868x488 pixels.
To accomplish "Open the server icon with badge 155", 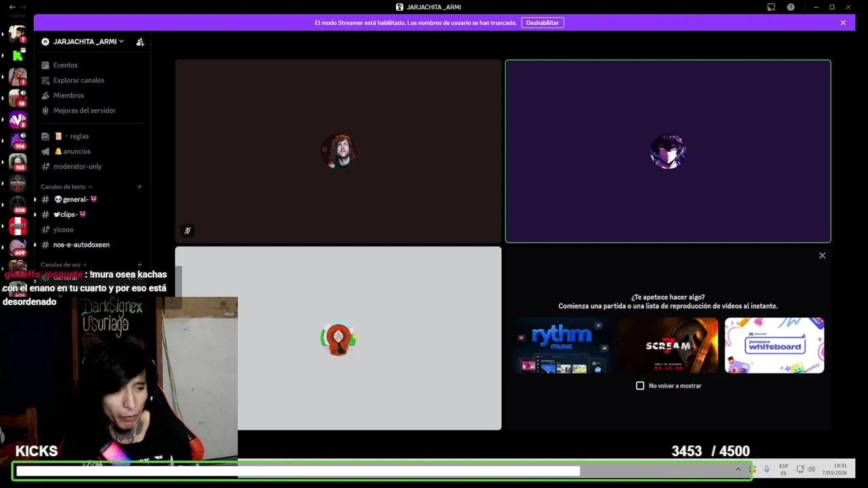I will point(18,162).
